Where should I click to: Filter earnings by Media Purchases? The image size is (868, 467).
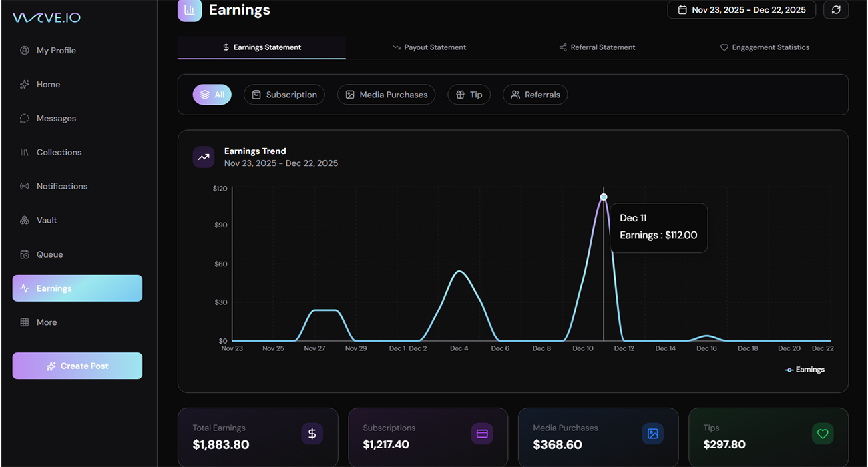coord(386,95)
